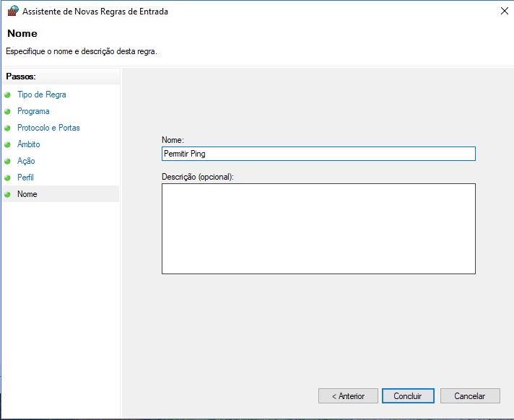Screen dimensions: 514x420
Task: Click the green bullet beside Ação
Action: 7,161
